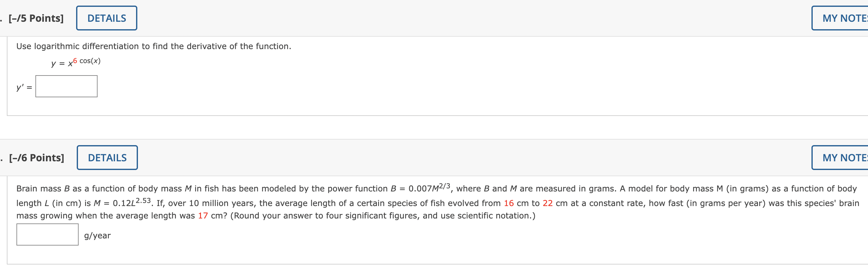Click the g/year unit label

click(x=97, y=236)
